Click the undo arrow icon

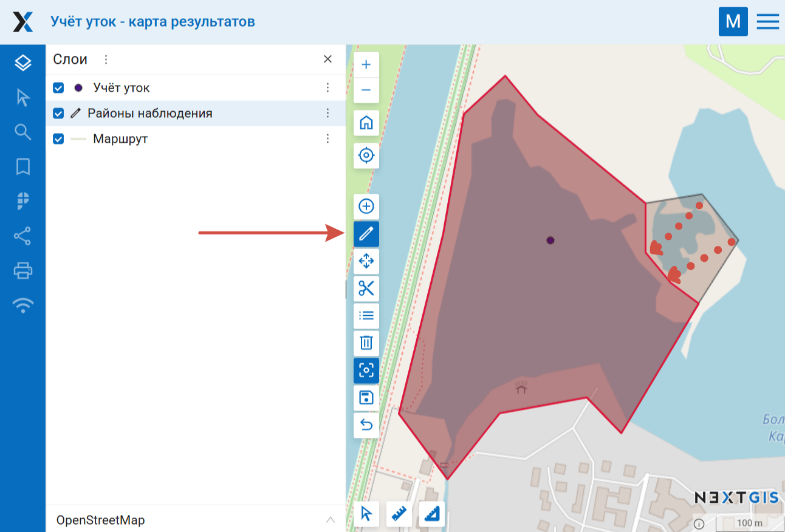(366, 425)
